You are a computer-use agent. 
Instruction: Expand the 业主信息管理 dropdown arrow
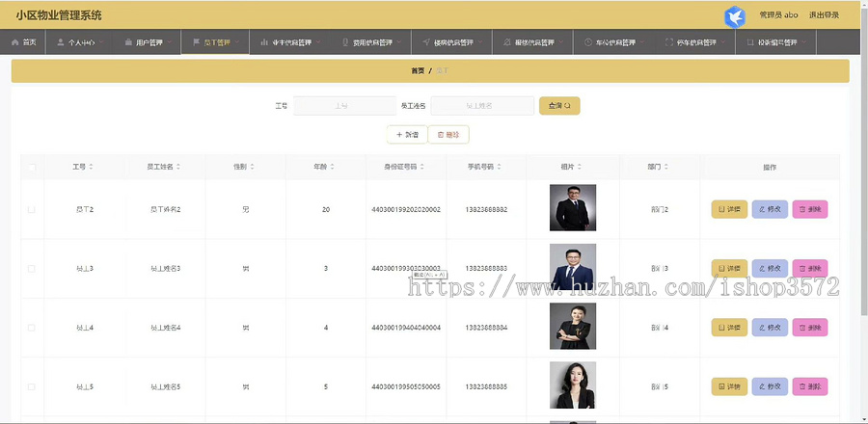[x=317, y=42]
